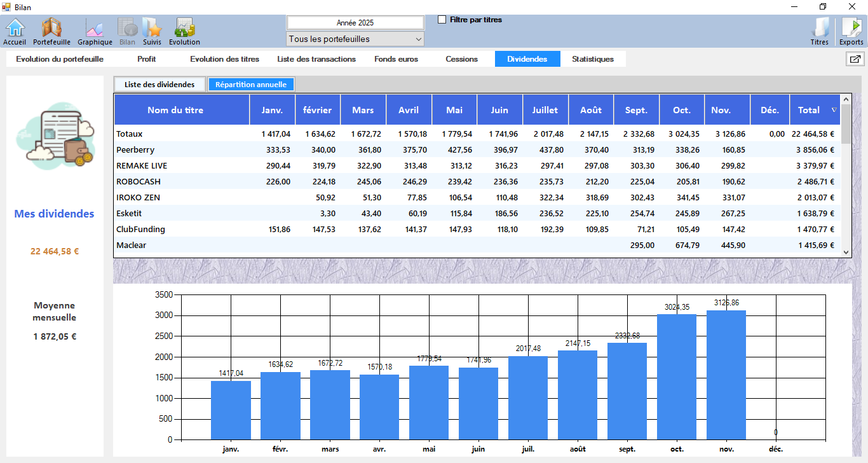This screenshot has height=463, width=868.
Task: Open the Liste des transactions tab
Action: point(316,59)
